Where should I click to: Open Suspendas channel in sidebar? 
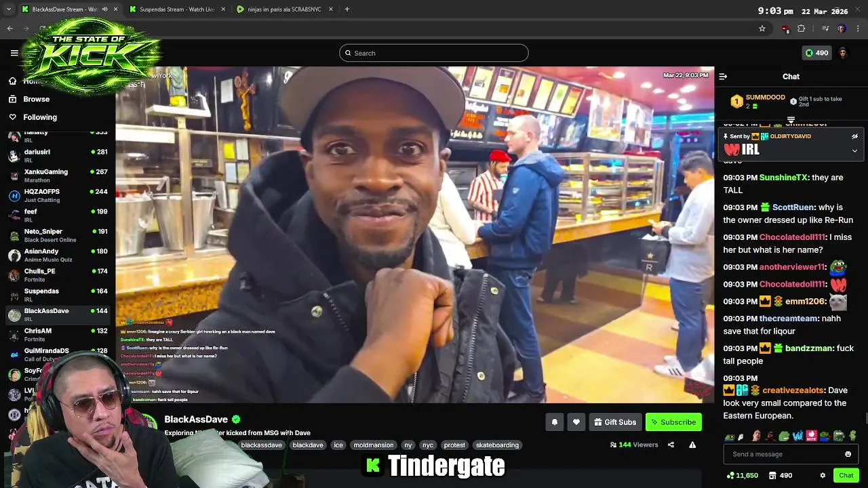pyautogui.click(x=58, y=295)
